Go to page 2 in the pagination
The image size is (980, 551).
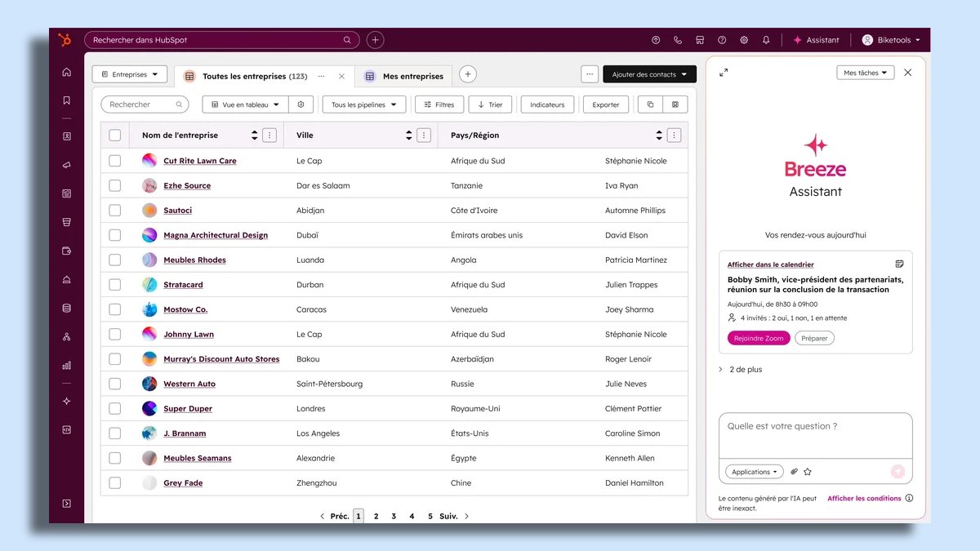pyautogui.click(x=376, y=516)
